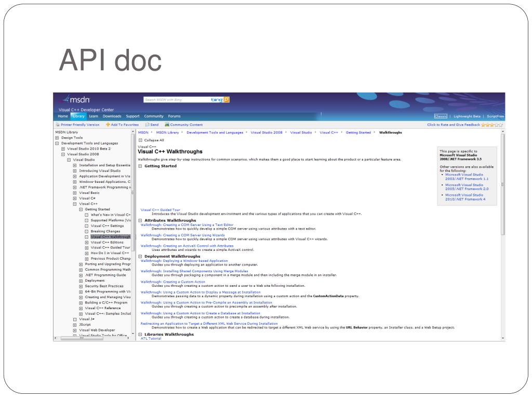The image size is (532, 399).
Task: Open the ATL Tutorial link
Action: tap(151, 339)
